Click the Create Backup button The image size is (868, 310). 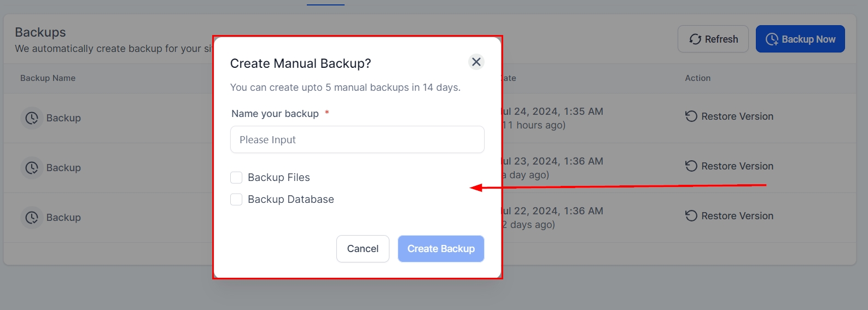(441, 249)
